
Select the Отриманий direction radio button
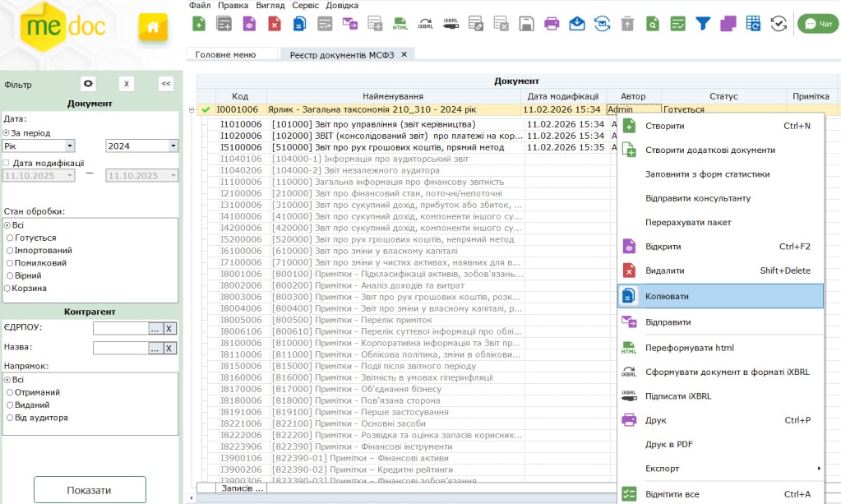[9, 392]
